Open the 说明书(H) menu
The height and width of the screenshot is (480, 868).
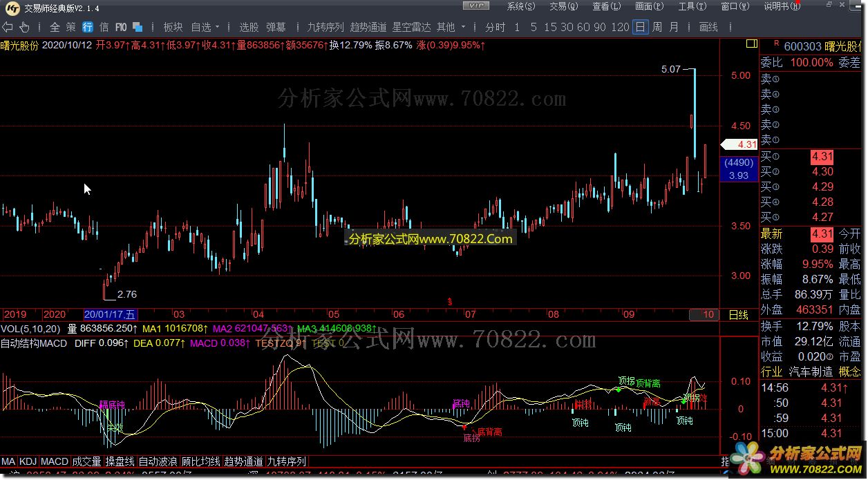(x=782, y=6)
